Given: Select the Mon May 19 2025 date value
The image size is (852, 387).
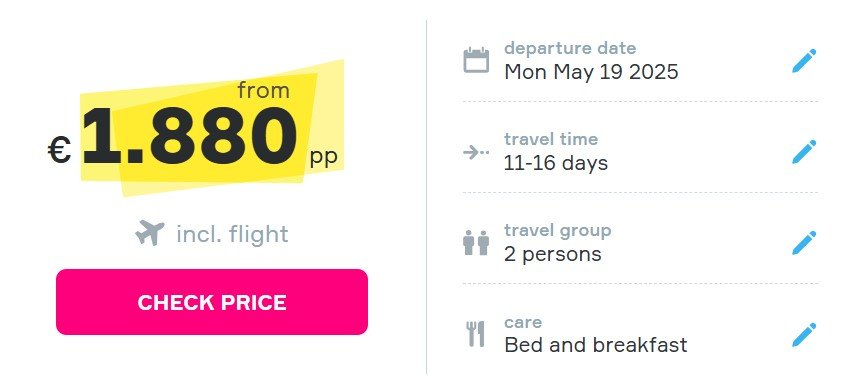Looking at the screenshot, I should pyautogui.click(x=591, y=72).
